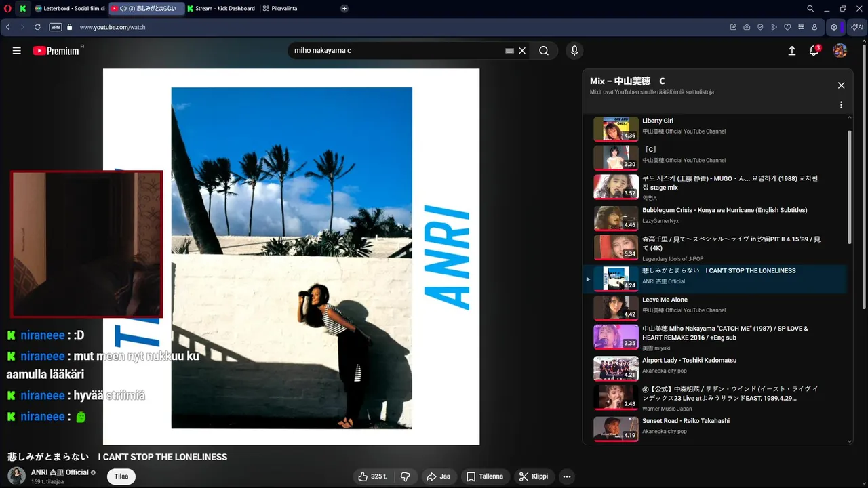Close the Mix playlist panel

(841, 85)
